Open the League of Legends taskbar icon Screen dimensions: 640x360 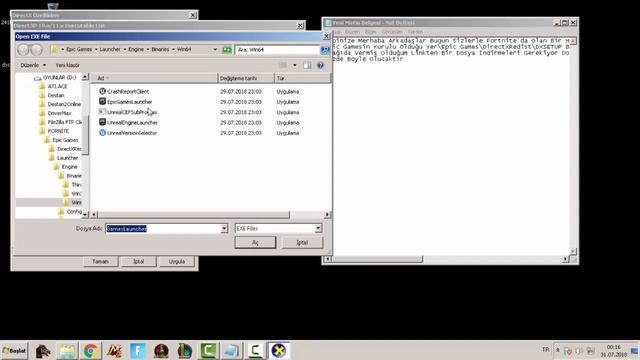pyautogui.click(x=184, y=351)
